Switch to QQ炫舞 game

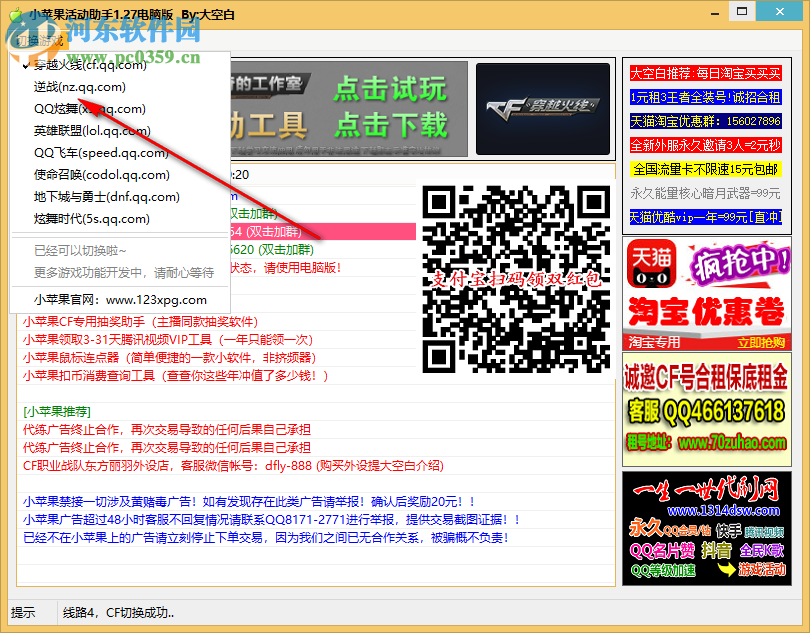[90, 109]
